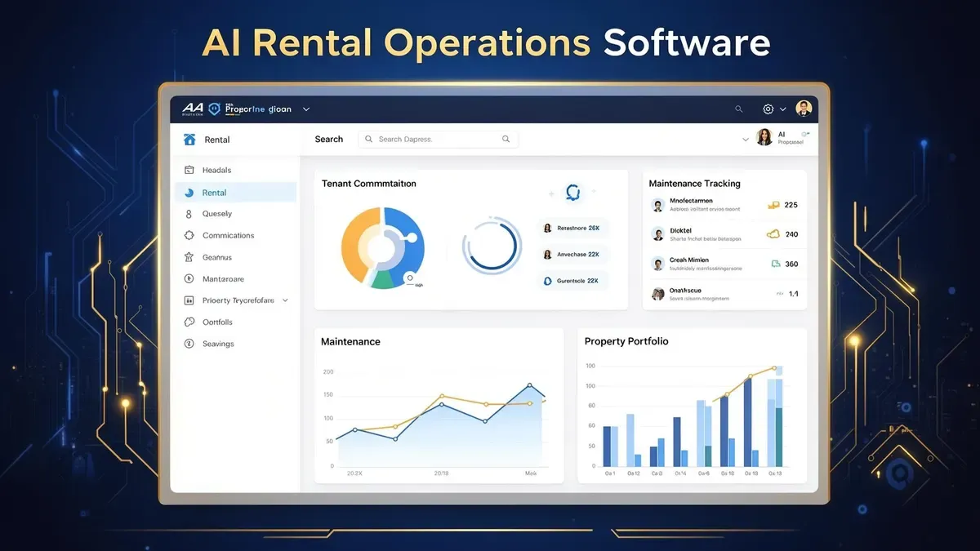
Task: Click the magnifier at the right end of the search field
Action: click(506, 139)
